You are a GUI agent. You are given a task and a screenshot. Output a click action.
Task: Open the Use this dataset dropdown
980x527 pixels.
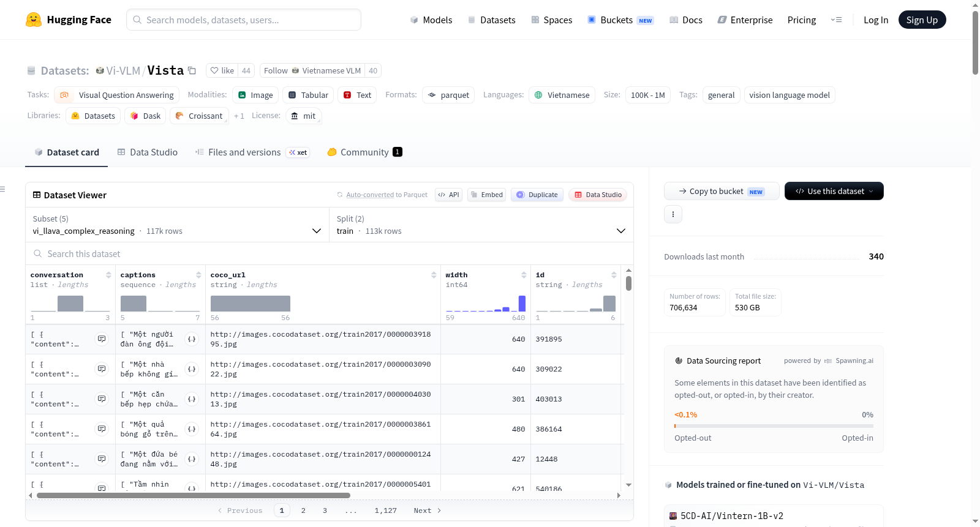(834, 191)
